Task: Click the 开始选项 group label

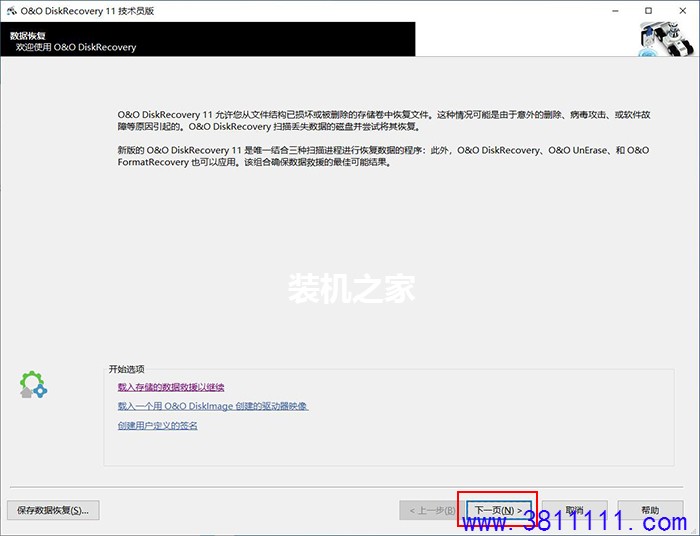Action: click(x=126, y=369)
